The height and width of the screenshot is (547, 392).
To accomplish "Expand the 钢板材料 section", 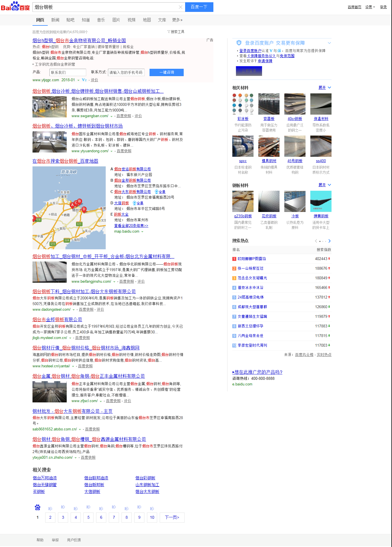I will [x=324, y=185].
